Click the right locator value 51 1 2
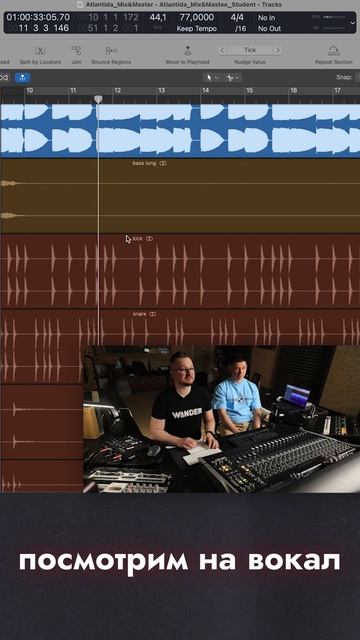This screenshot has height=640, width=360. click(103, 29)
